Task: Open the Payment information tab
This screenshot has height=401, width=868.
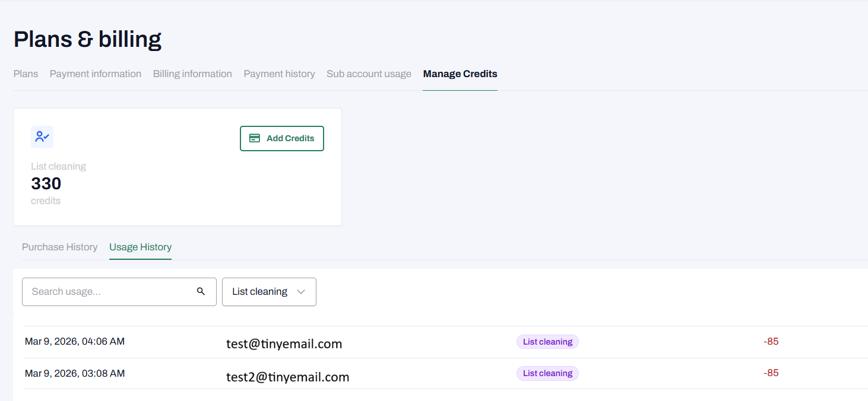Action: (96, 74)
